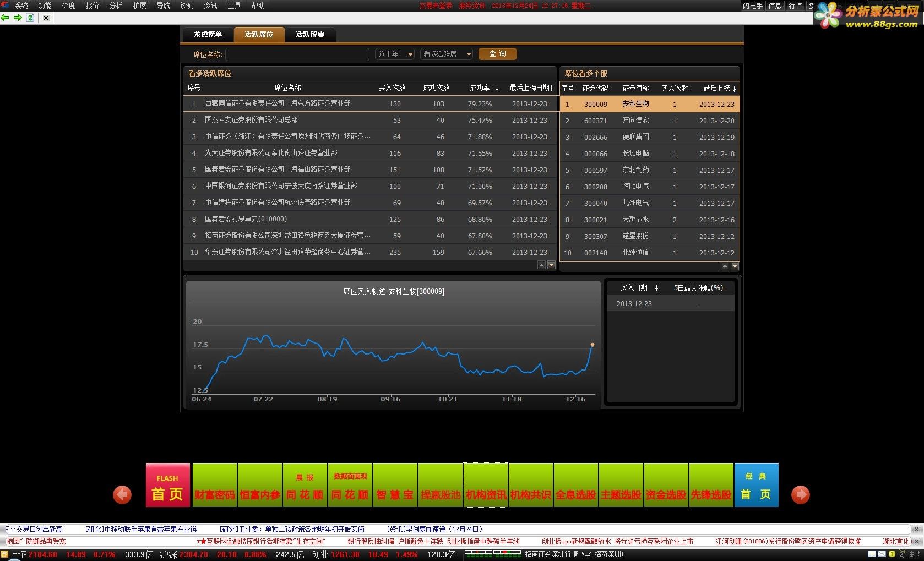Click the yellow hexagon status bar icon
This screenshot has height=561, width=924.
892,554
